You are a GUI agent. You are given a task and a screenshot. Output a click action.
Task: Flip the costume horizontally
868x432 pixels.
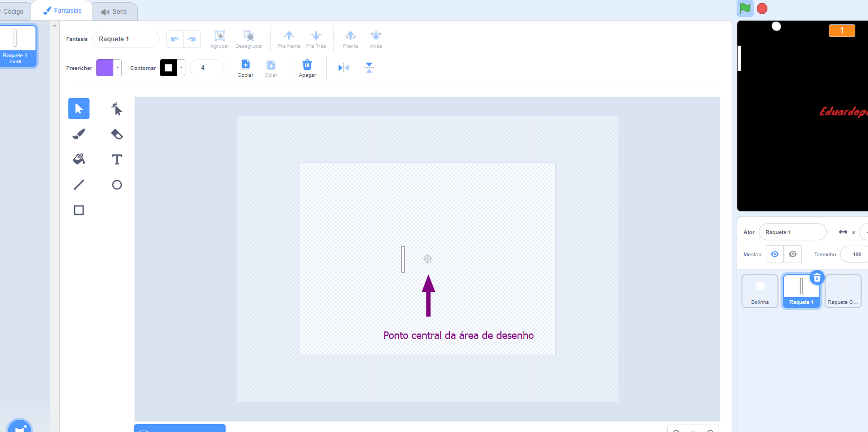click(x=344, y=68)
